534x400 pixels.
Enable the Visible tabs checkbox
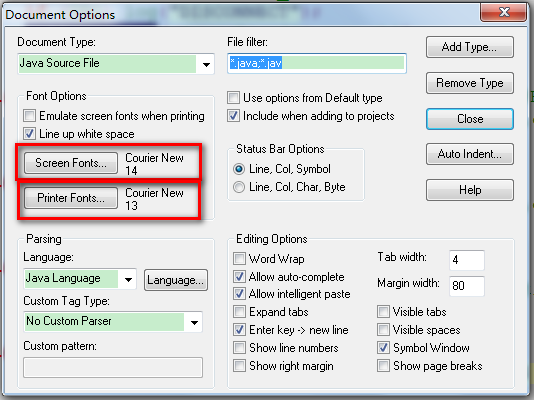(x=383, y=311)
